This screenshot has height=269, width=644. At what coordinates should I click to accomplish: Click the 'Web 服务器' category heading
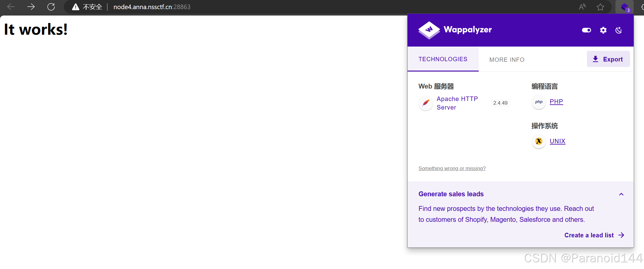pos(436,86)
